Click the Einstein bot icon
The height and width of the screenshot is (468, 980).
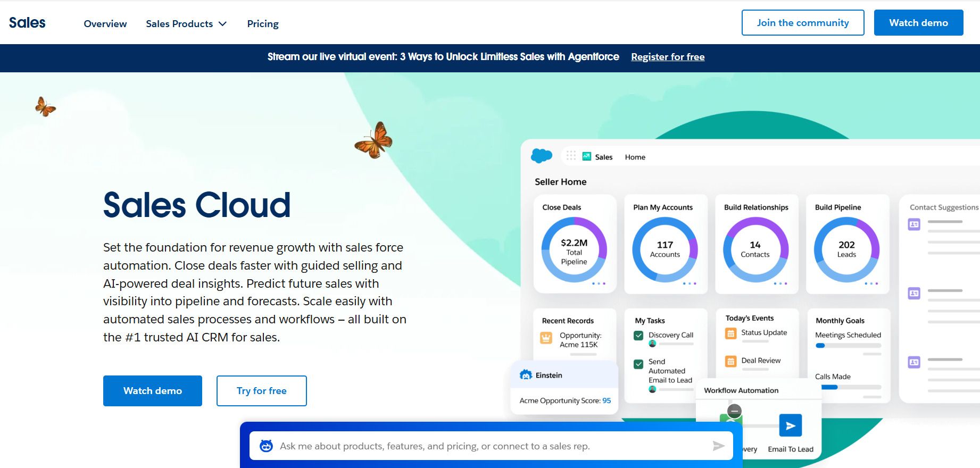point(526,375)
